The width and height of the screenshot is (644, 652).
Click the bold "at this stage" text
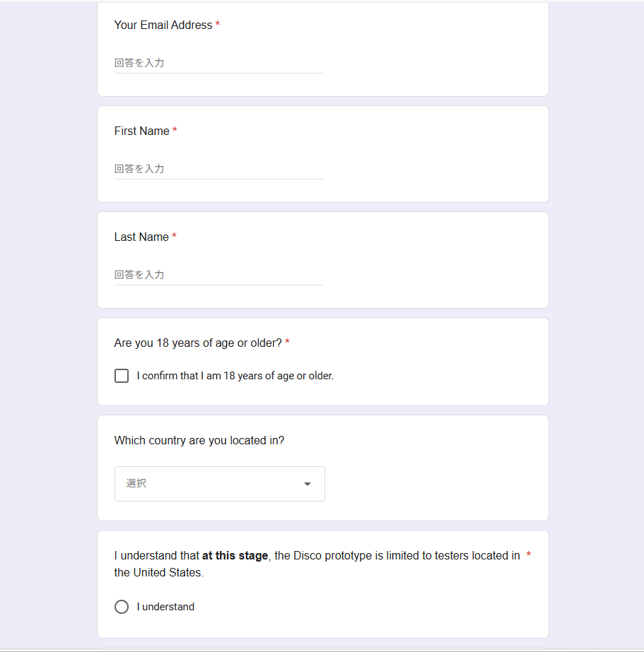pos(235,555)
